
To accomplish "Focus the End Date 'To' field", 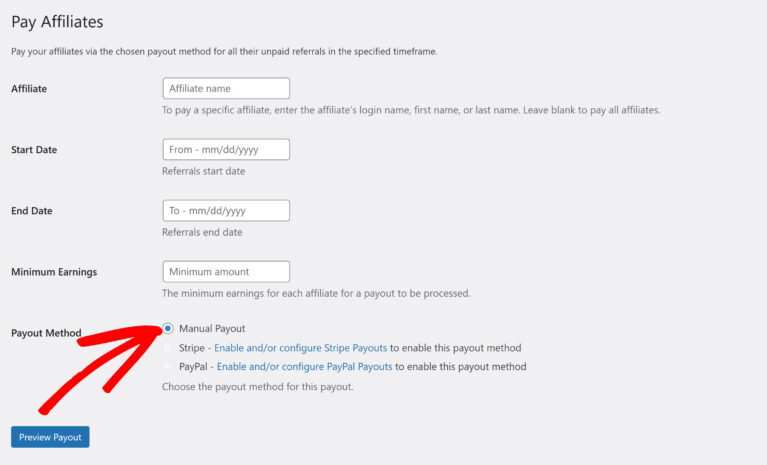I will pyautogui.click(x=226, y=211).
